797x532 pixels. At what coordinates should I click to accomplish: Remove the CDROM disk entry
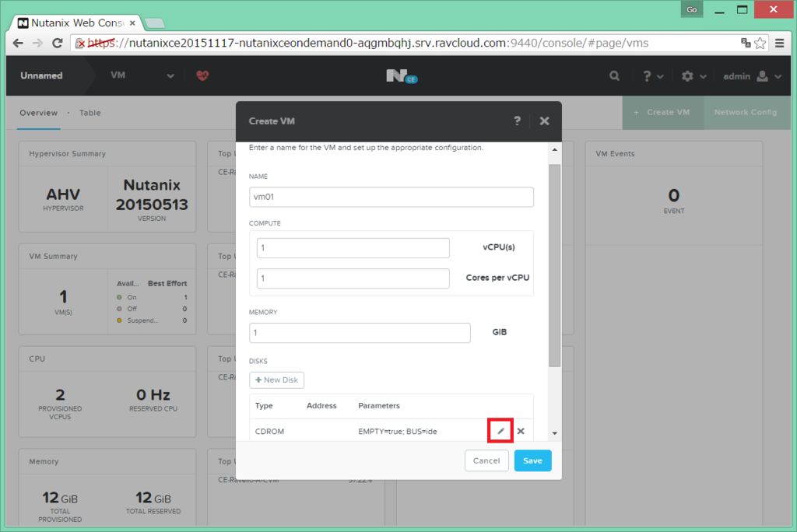coord(521,431)
